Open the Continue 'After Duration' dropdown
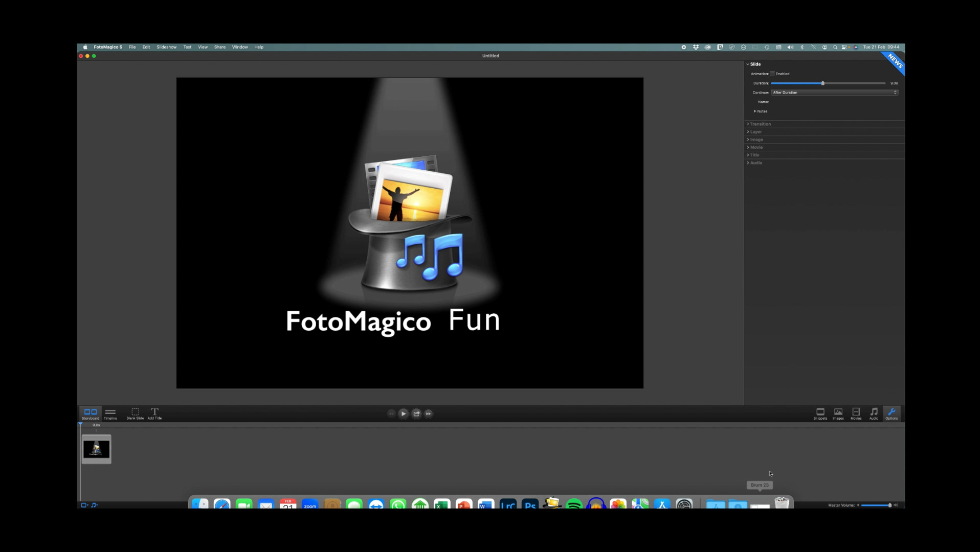The width and height of the screenshot is (980, 552). 834,93
